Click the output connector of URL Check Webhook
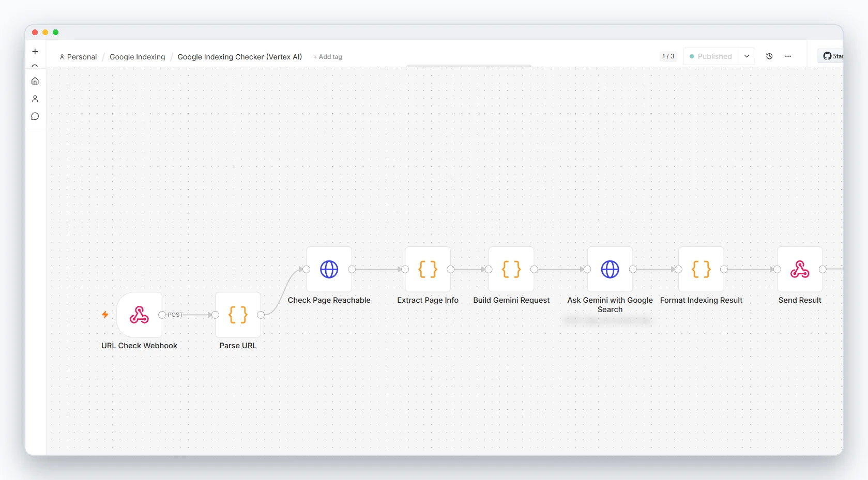Viewport: 868px width, 480px height. click(162, 315)
